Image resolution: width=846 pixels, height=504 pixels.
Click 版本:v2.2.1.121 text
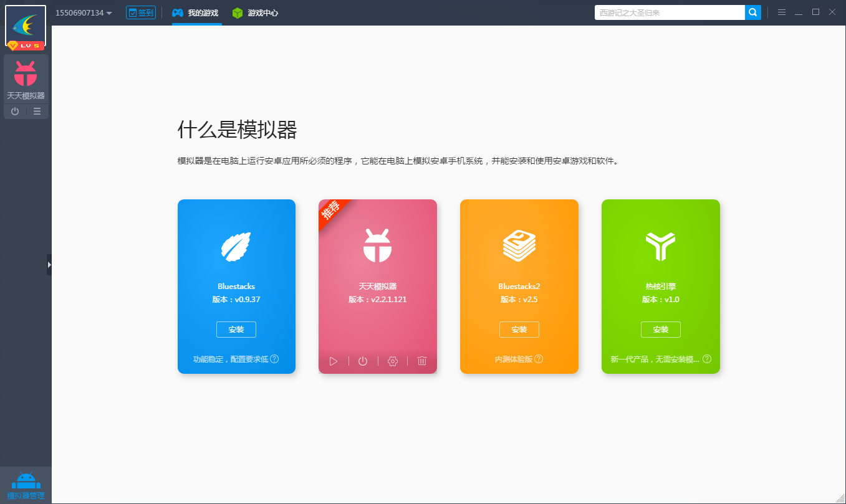[378, 300]
